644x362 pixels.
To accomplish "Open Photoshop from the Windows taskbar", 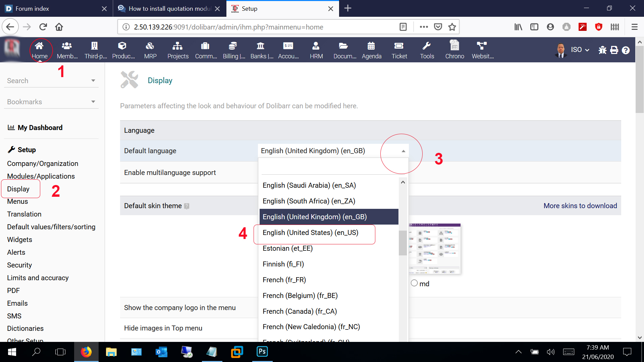I will point(262,352).
